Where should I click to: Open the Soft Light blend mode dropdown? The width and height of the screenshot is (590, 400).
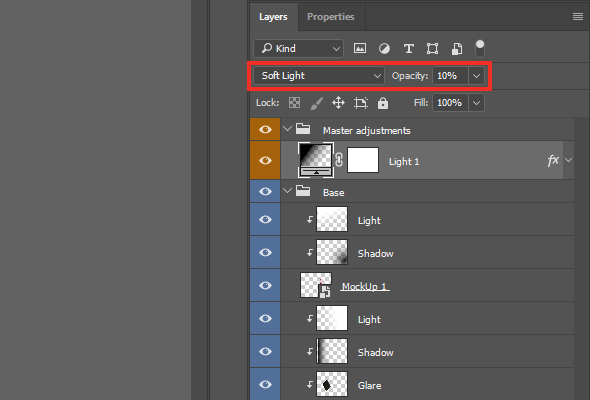[x=319, y=76]
